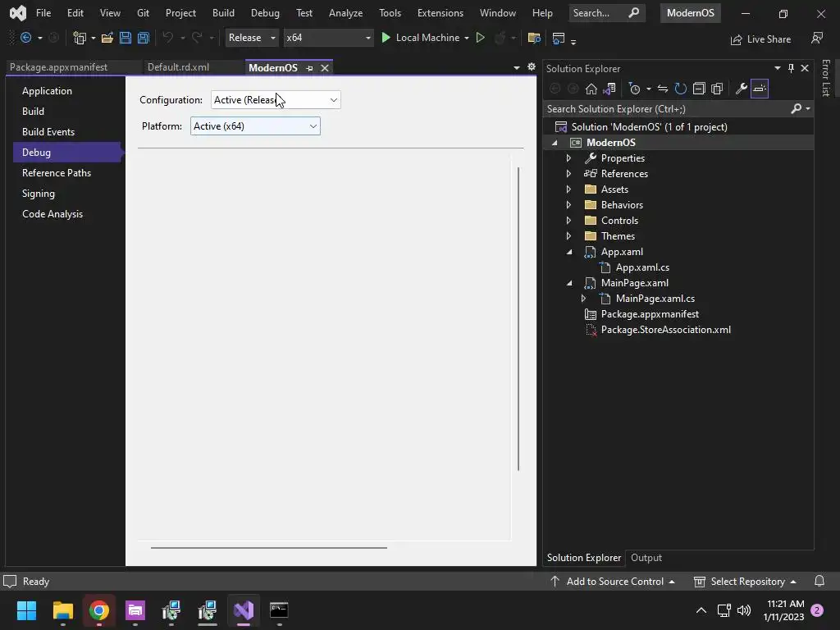Click Sync with Active Document arrows icon

pyautogui.click(x=663, y=89)
